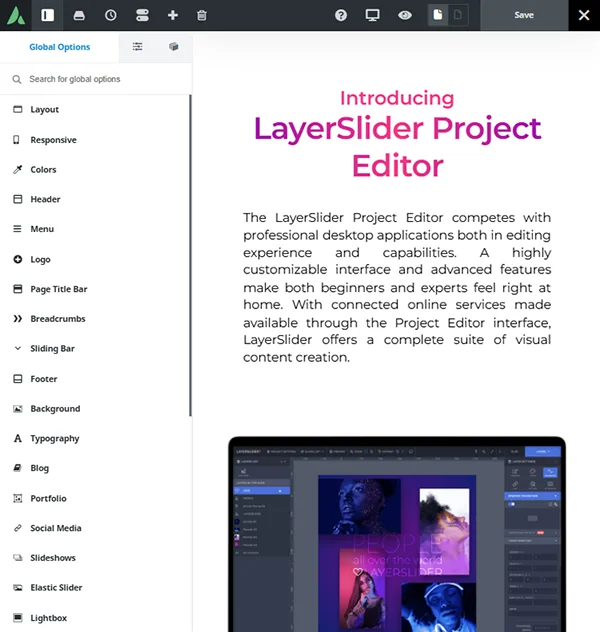Screen dimensions: 600x632
Task: Toggle the preview eye icon
Action: click(404, 15)
